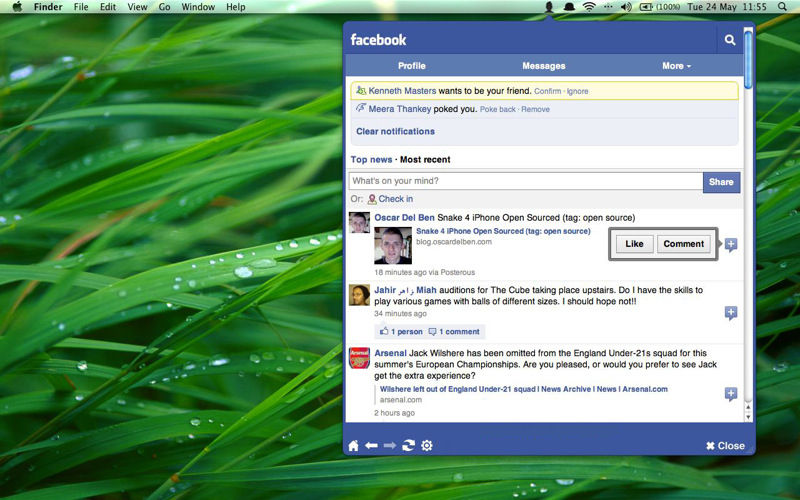Close the Facebook popup window
Viewport: 800px width, 500px height.
(725, 446)
